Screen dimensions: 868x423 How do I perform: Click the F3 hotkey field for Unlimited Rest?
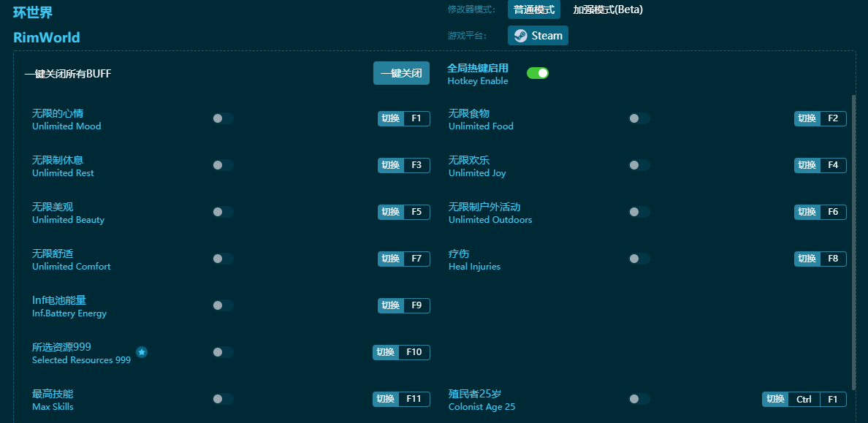417,165
